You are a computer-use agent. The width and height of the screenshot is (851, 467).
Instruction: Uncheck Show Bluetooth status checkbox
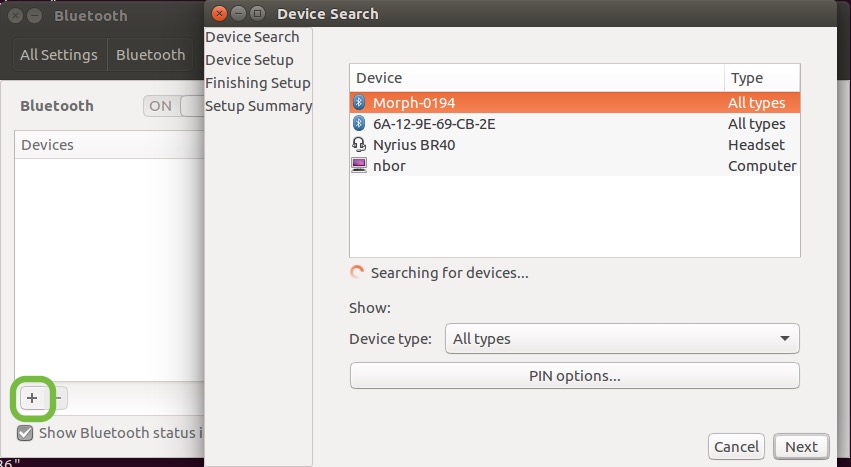(25, 433)
